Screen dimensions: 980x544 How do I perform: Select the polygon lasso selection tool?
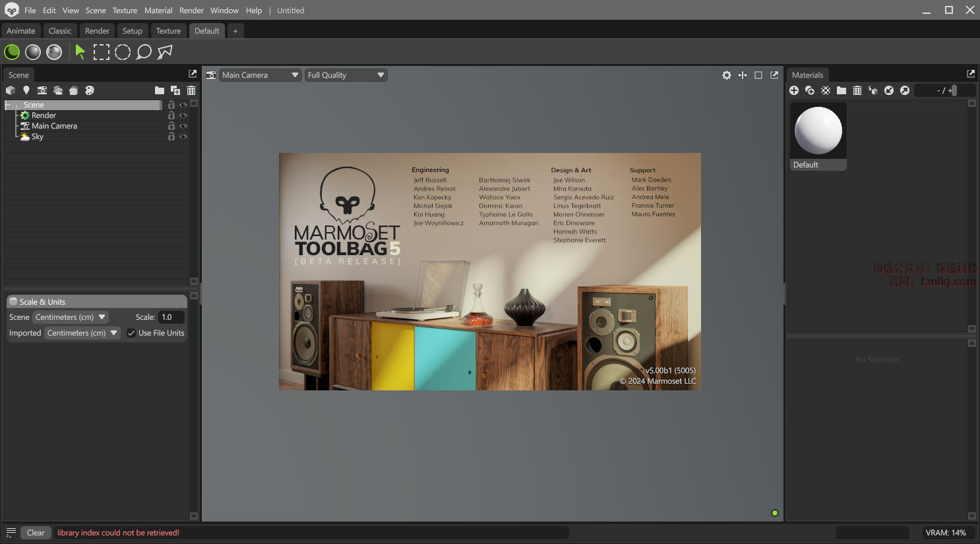(x=165, y=52)
